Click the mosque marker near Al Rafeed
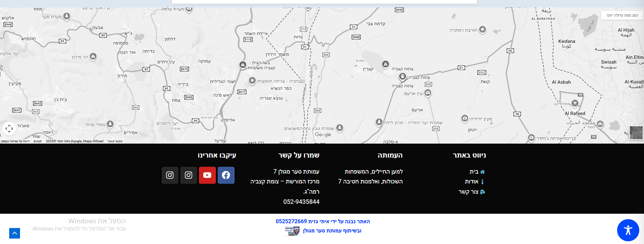The image size is (644, 244). click(x=600, y=124)
